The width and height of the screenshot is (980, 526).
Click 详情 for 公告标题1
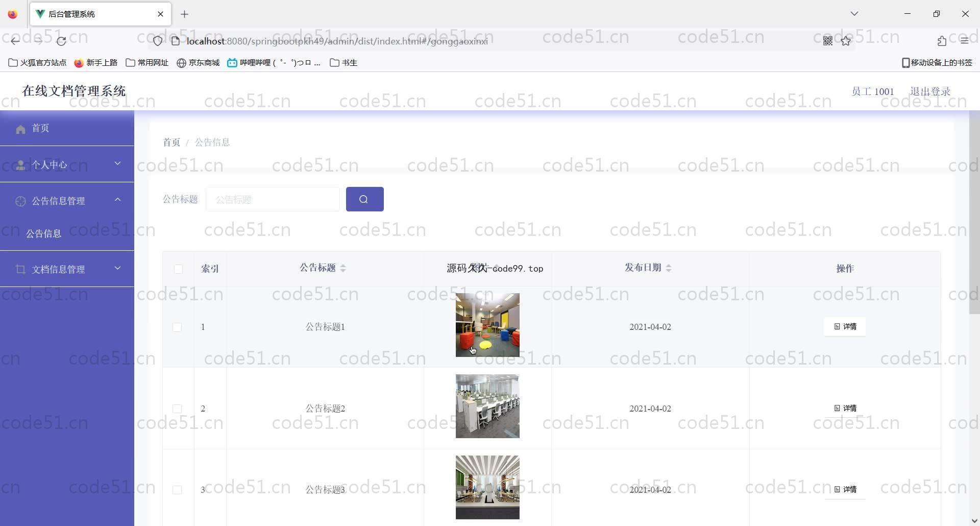click(845, 327)
